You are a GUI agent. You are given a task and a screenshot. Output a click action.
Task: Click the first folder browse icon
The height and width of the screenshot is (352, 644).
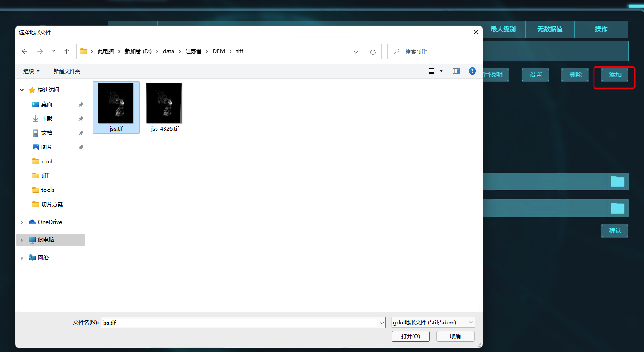click(x=617, y=182)
